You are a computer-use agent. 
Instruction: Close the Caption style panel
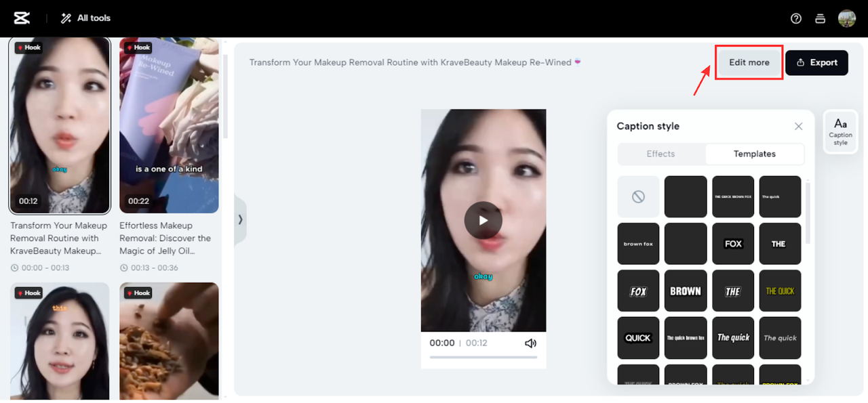point(798,127)
